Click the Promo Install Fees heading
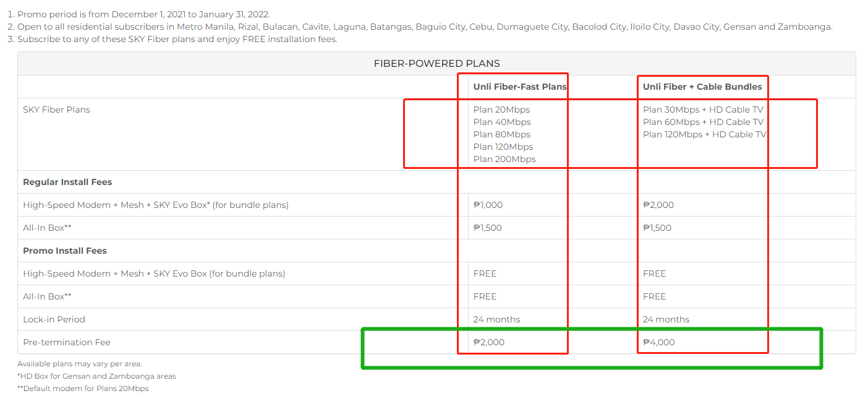The width and height of the screenshot is (868, 396). [x=65, y=251]
